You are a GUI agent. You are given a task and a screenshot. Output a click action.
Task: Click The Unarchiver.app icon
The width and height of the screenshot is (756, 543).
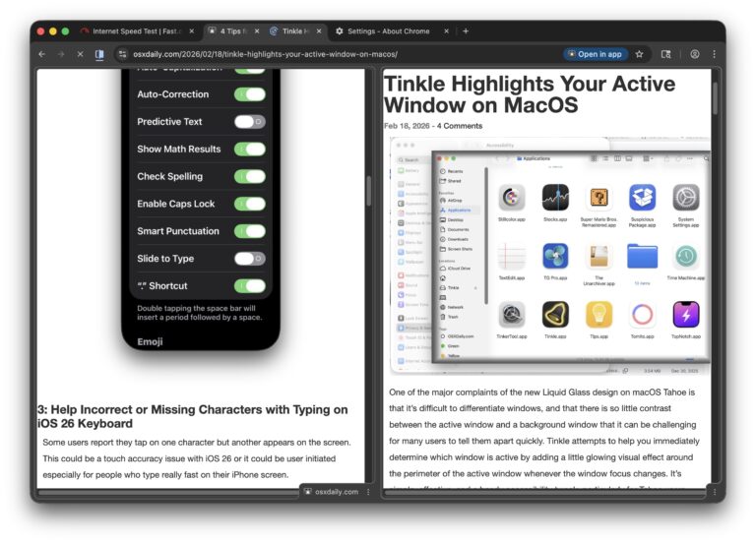click(598, 257)
